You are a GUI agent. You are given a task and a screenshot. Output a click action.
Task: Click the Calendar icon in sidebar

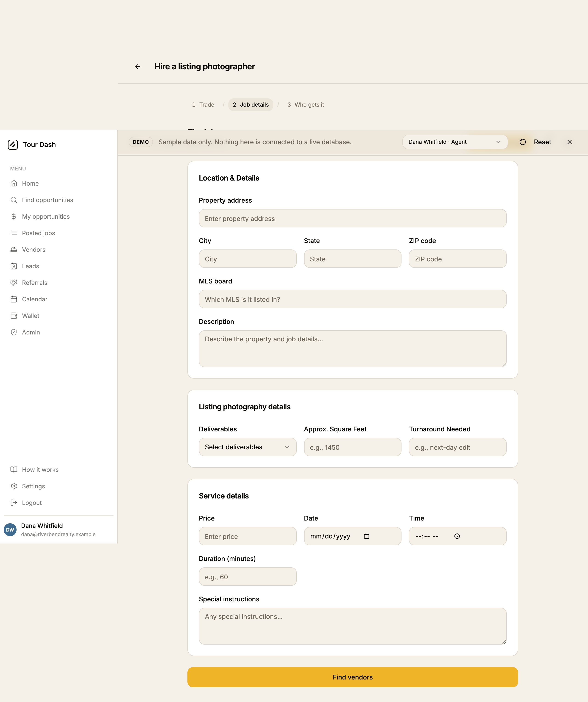pos(14,299)
